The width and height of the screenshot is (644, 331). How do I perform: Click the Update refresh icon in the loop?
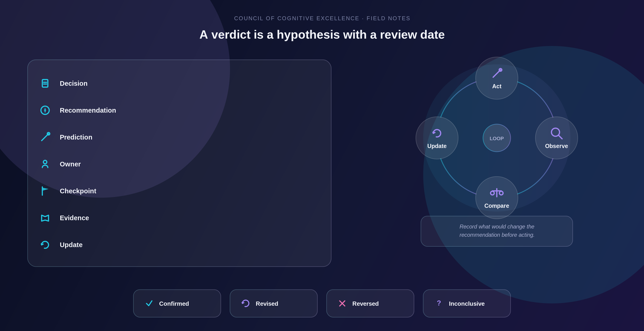437,133
